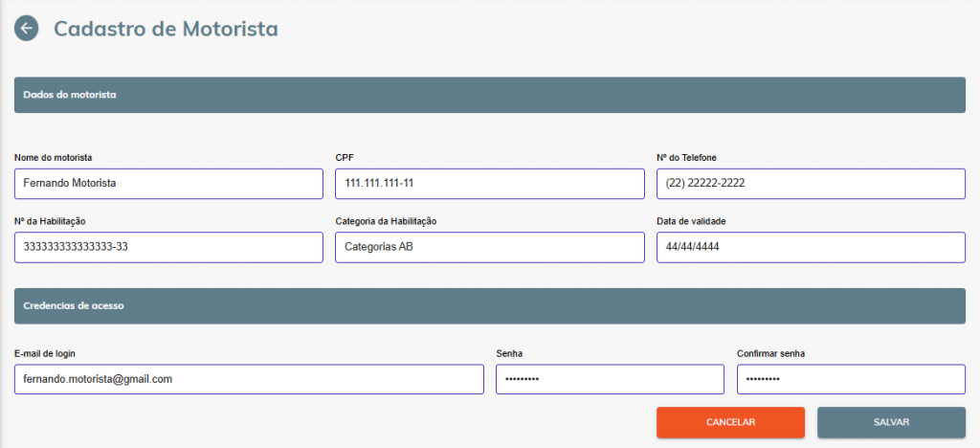The width and height of the screenshot is (980, 448).
Task: Click the Data de validade field
Action: click(811, 247)
